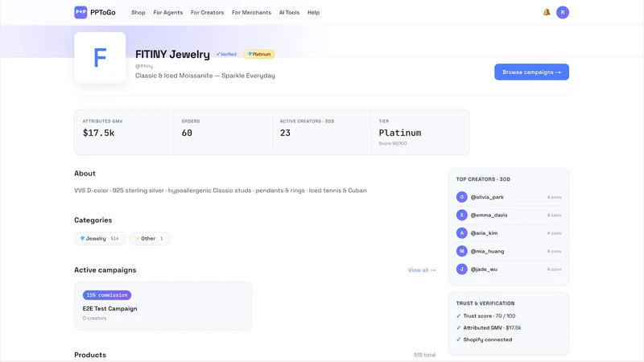Click the 0 creators campaign text
This screenshot has height=362, width=644.
(94, 318)
